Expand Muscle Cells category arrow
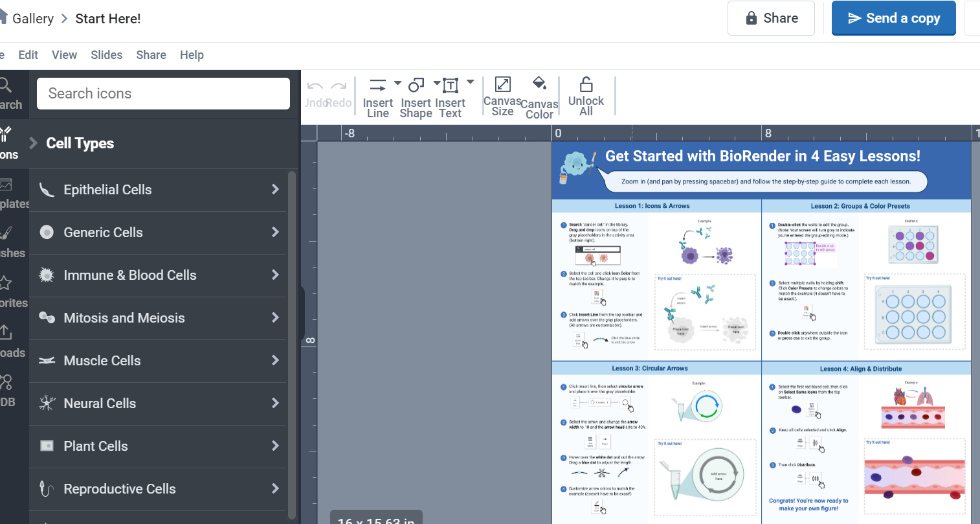The height and width of the screenshot is (524, 980). point(275,360)
